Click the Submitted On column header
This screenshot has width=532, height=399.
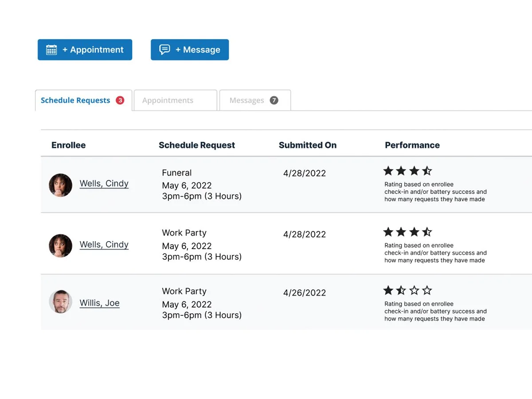coord(308,145)
